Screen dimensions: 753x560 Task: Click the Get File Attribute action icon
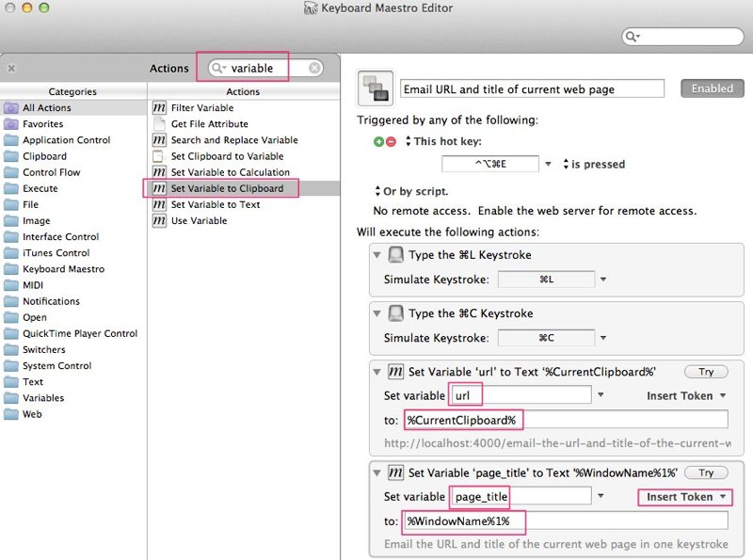tap(159, 124)
